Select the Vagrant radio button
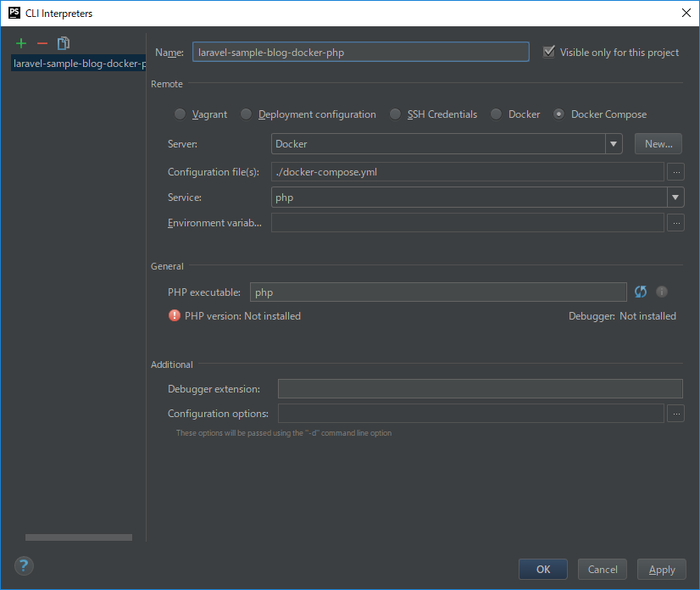Viewport: 700px width, 590px height. coord(180,114)
